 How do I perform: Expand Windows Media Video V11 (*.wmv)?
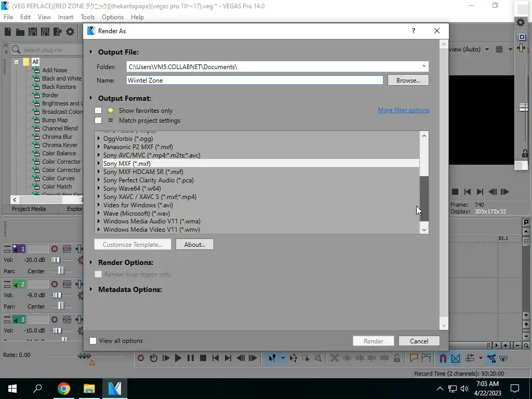click(98, 230)
